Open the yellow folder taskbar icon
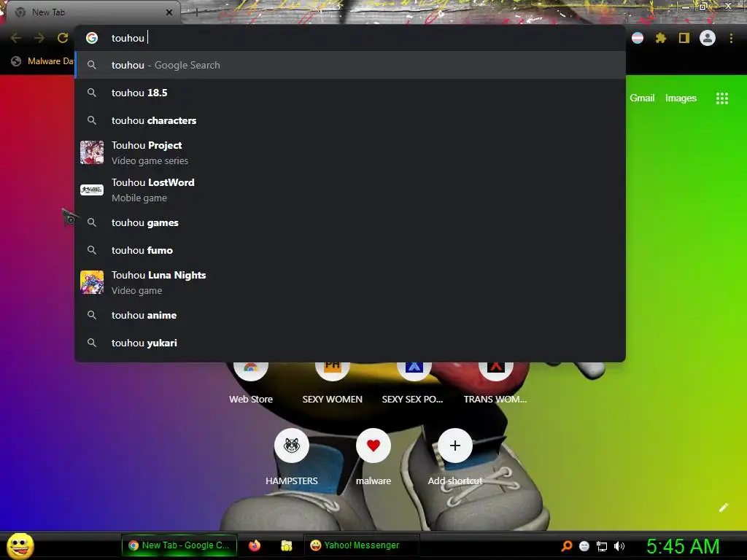The image size is (747, 560). (x=286, y=545)
